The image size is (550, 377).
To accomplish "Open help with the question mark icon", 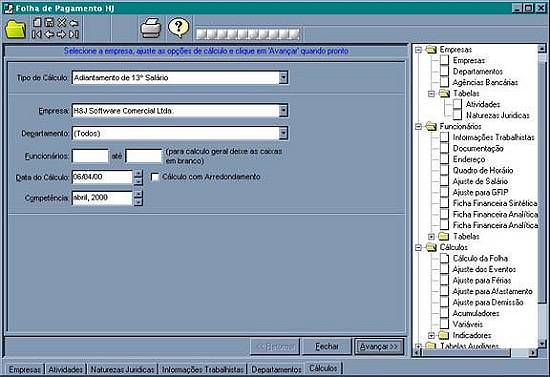I will tap(178, 27).
